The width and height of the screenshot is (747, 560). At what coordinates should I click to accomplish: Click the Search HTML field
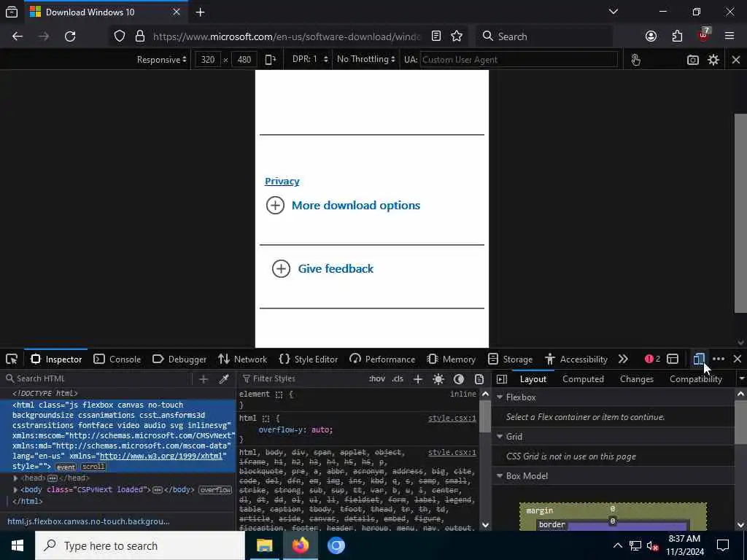click(x=98, y=379)
